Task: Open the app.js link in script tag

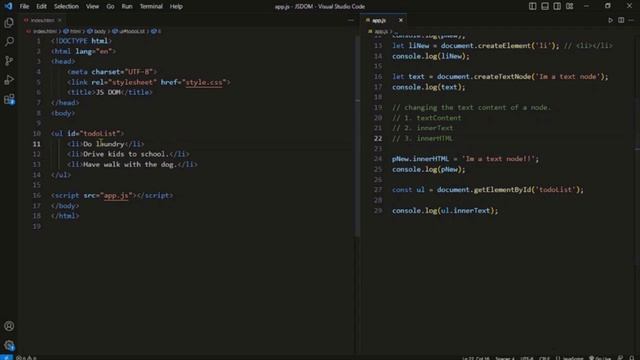Action: pyautogui.click(x=116, y=196)
